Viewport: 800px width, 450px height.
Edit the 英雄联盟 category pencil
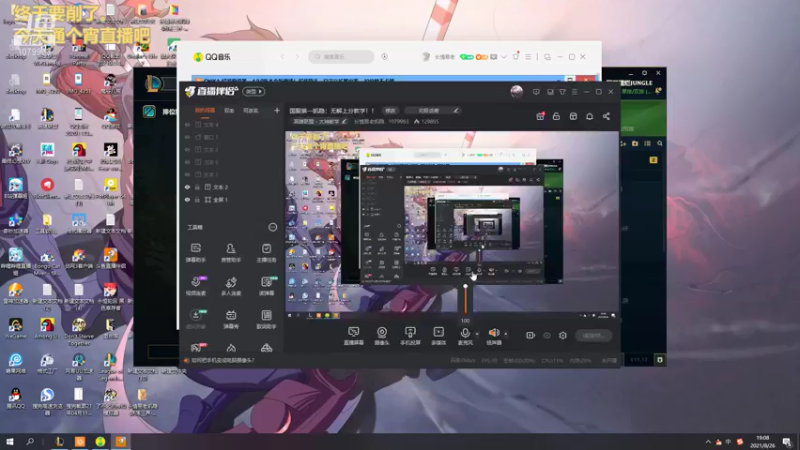(344, 121)
